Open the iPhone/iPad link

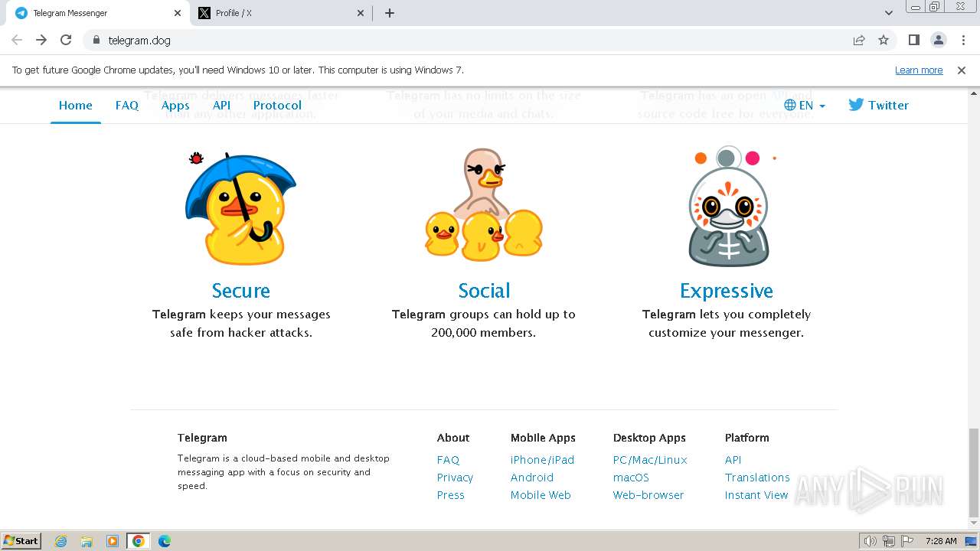[542, 460]
